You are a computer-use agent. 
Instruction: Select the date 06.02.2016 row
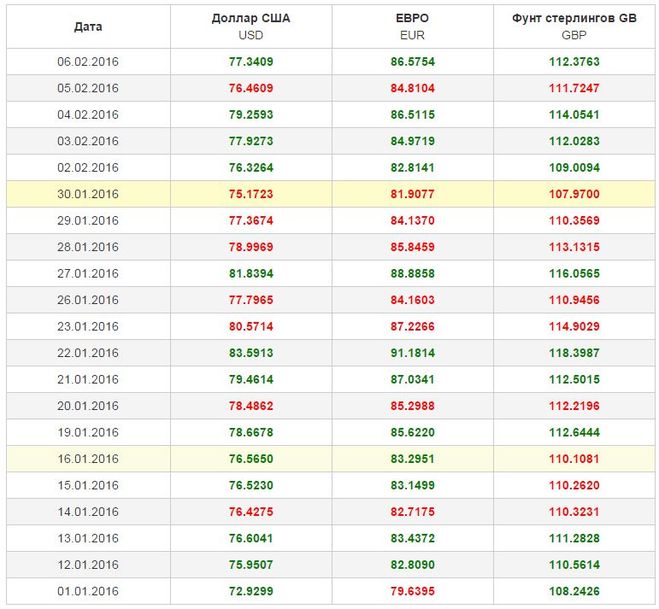(88, 62)
